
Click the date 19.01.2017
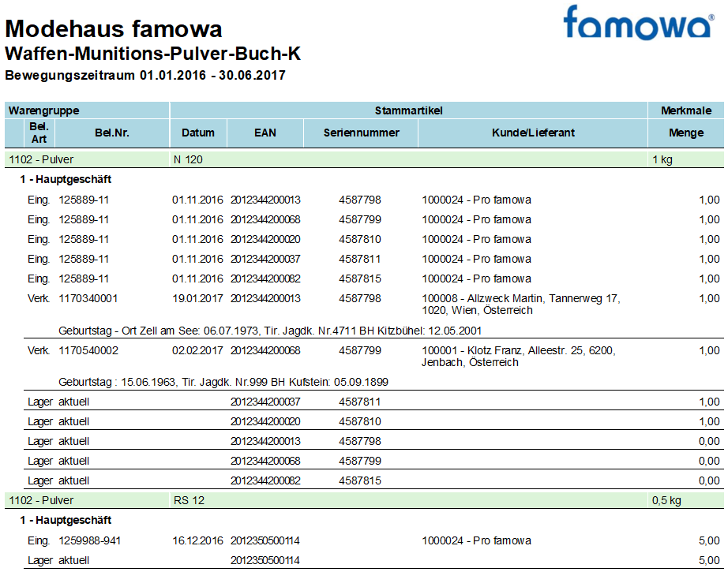click(197, 298)
